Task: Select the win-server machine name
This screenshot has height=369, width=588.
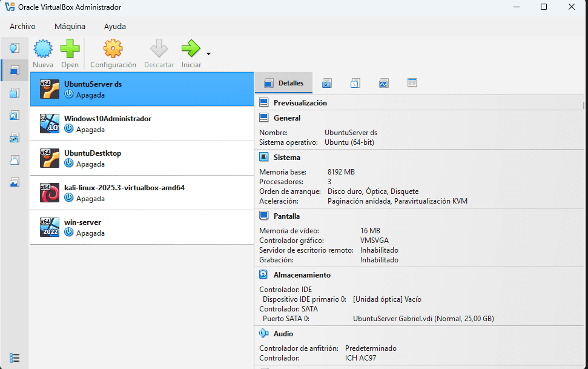Action: (x=82, y=222)
